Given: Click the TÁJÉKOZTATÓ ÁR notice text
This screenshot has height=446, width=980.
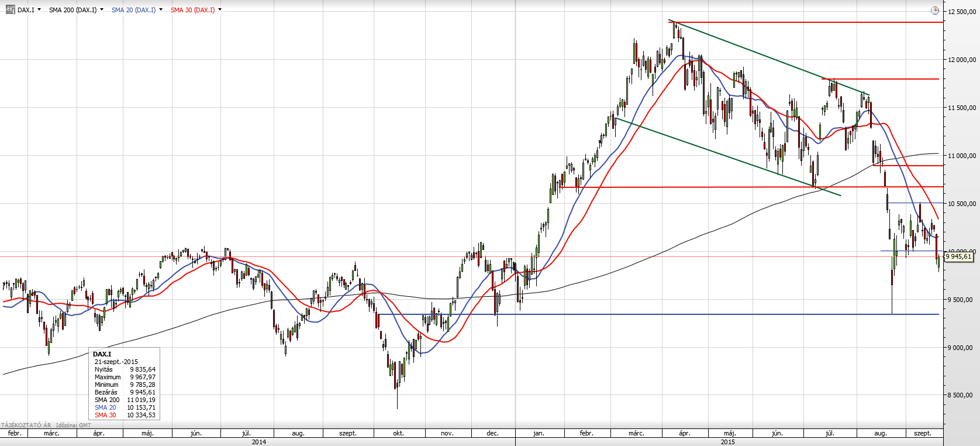Looking at the screenshot, I should [26, 426].
